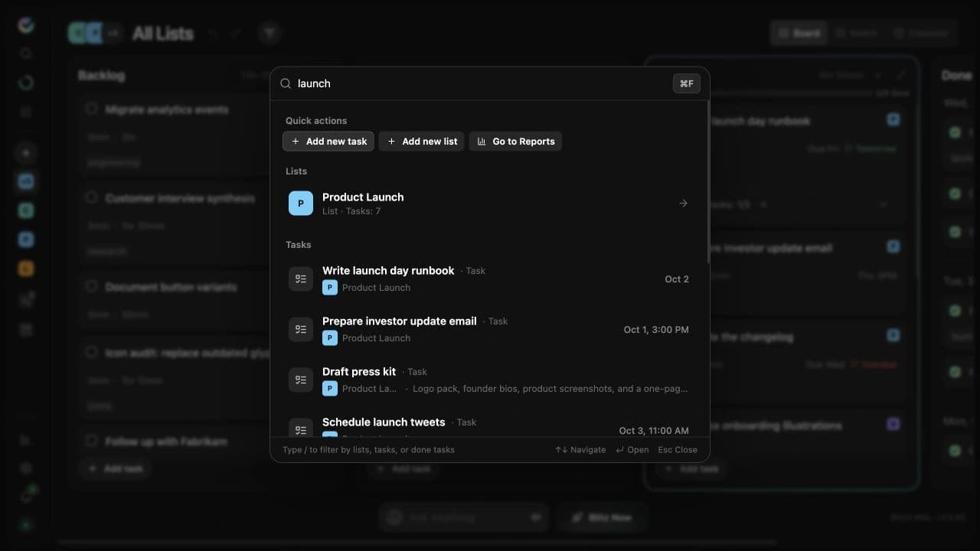Click task icon beside 'Schedule launch tweets'

301,429
